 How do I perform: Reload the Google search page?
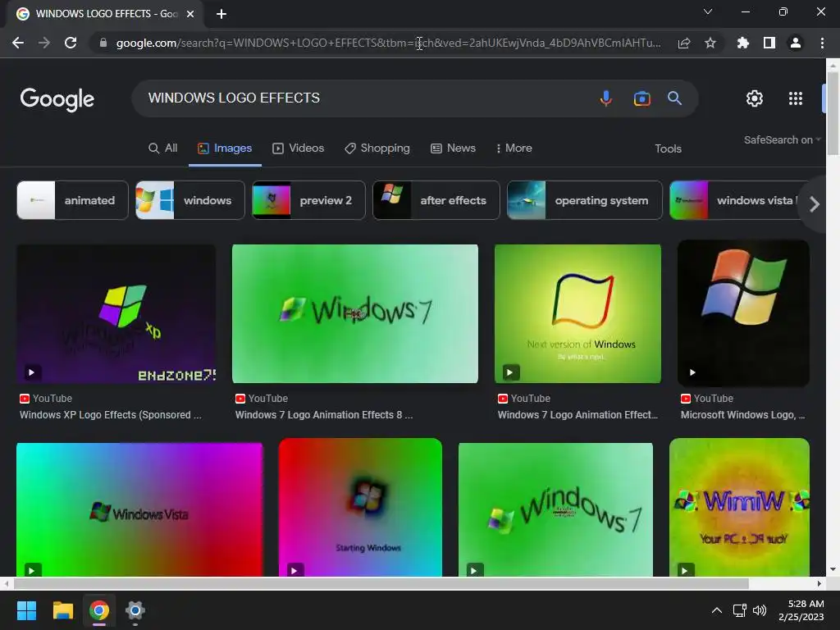[x=71, y=43]
